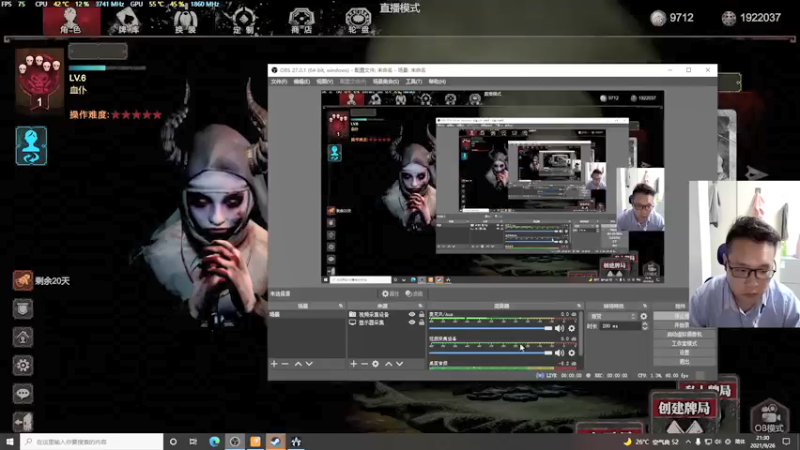
Task: Open OBS 视图(V) menu
Action: click(x=324, y=82)
